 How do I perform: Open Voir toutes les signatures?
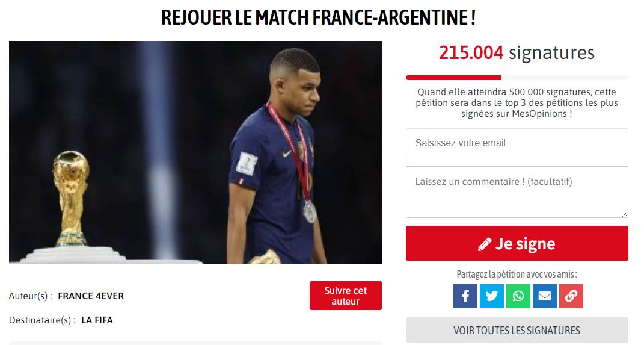517,330
